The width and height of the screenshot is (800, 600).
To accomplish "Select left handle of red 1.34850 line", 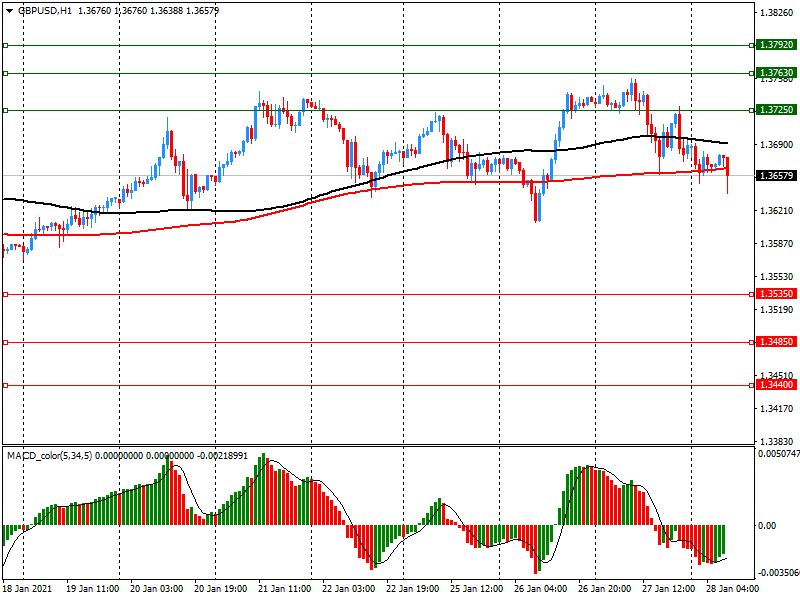I will point(6,342).
